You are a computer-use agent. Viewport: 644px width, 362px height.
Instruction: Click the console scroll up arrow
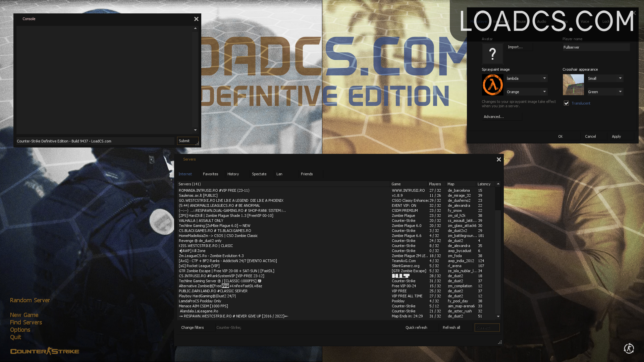tap(195, 28)
